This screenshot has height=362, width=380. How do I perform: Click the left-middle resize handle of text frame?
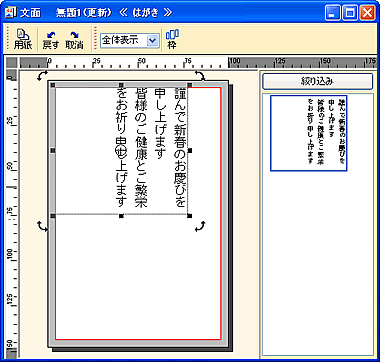coord(53,151)
